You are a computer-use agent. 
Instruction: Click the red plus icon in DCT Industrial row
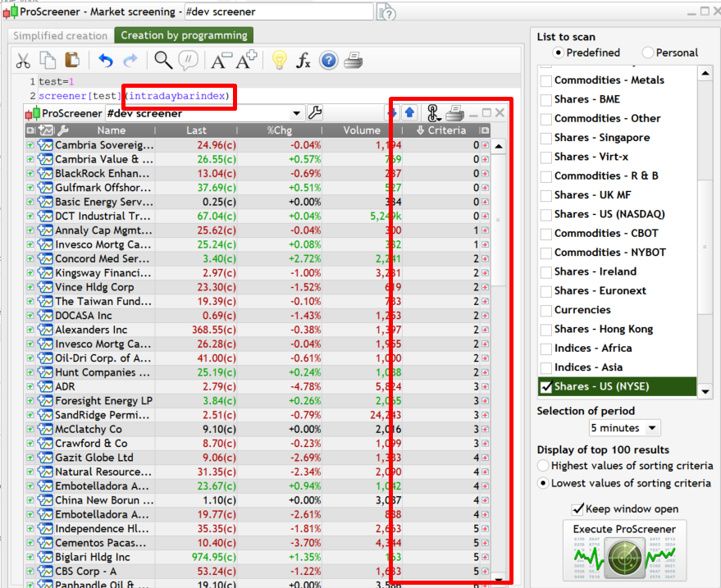(x=485, y=216)
